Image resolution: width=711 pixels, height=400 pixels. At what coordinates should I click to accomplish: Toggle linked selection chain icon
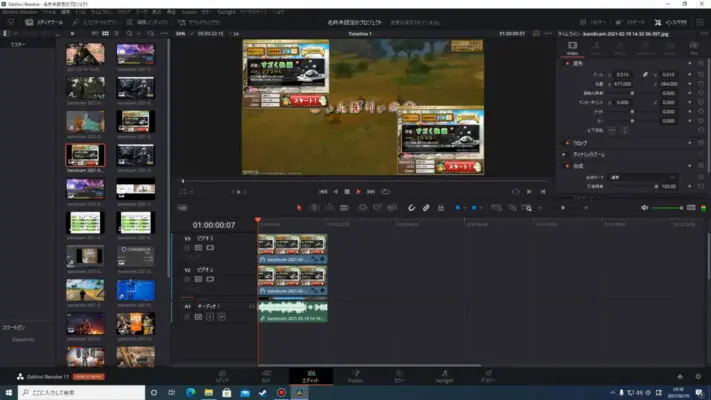pos(426,208)
